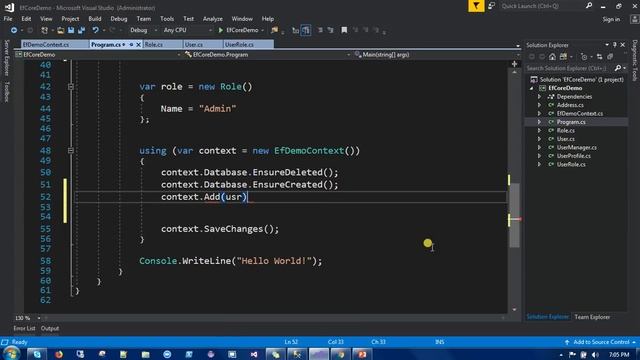Collapse the role initializer block at line 42

click(x=71, y=87)
